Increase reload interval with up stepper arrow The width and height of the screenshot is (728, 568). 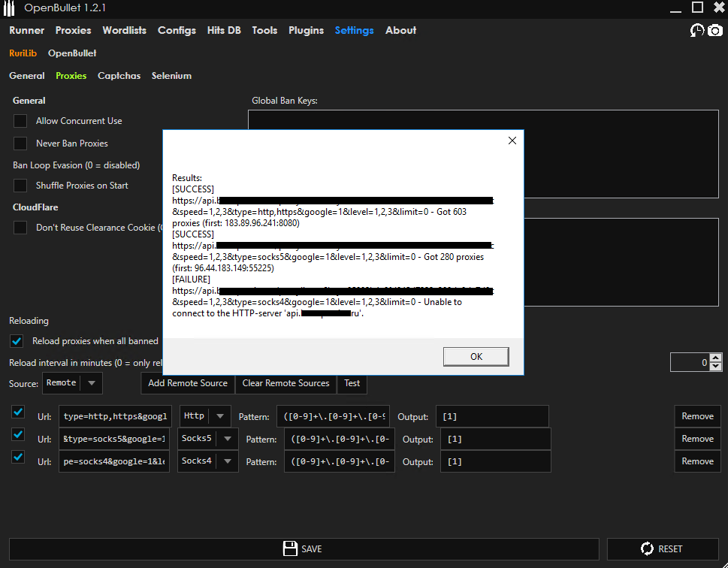[717, 358]
